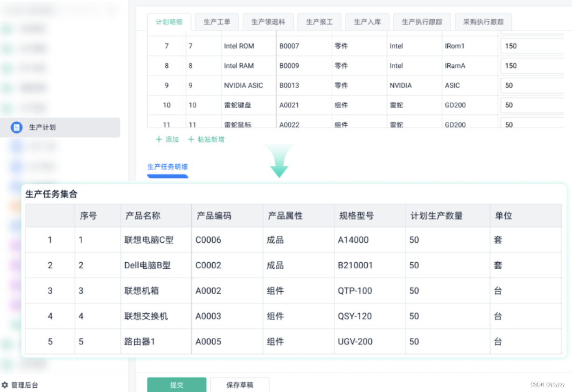Screen dimensions: 572x392
Task: Click the B0009 code cell
Action: point(304,66)
